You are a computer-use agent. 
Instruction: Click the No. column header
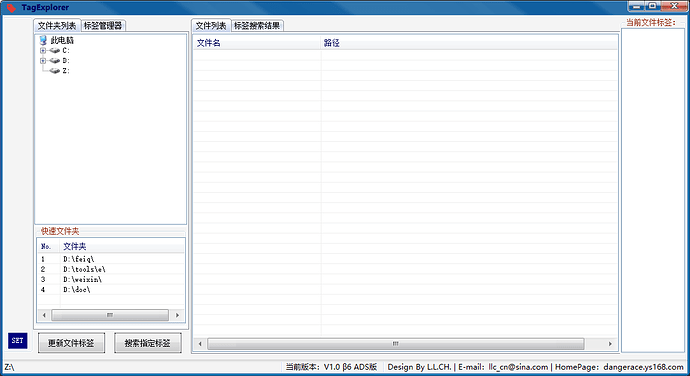(x=48, y=246)
